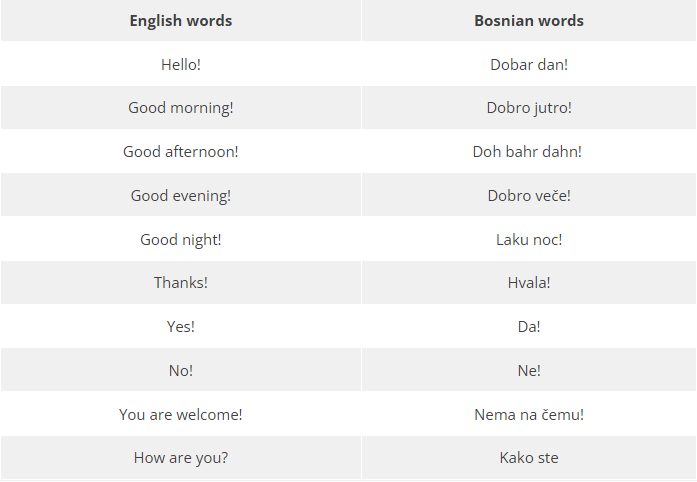Select the 'Hvala!' translation
Viewport: 697px width, 482px height.
tap(529, 283)
